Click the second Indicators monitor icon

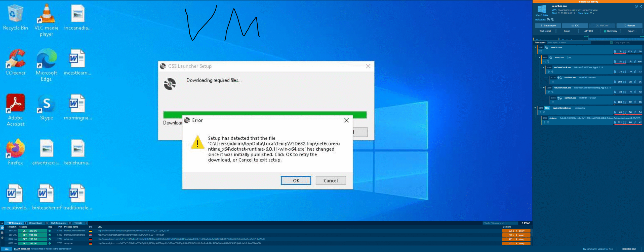coord(552,20)
